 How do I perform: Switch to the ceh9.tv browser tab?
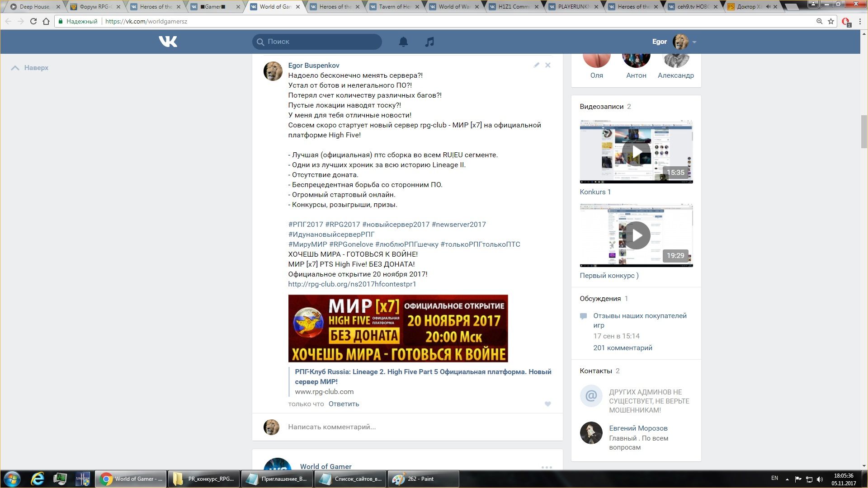693,7
